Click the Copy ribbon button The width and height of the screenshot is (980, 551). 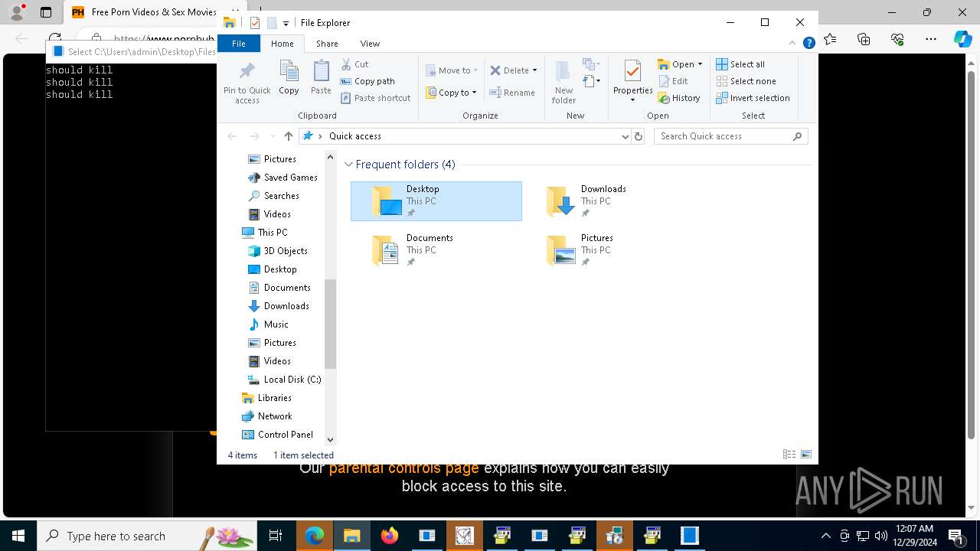[x=289, y=78]
